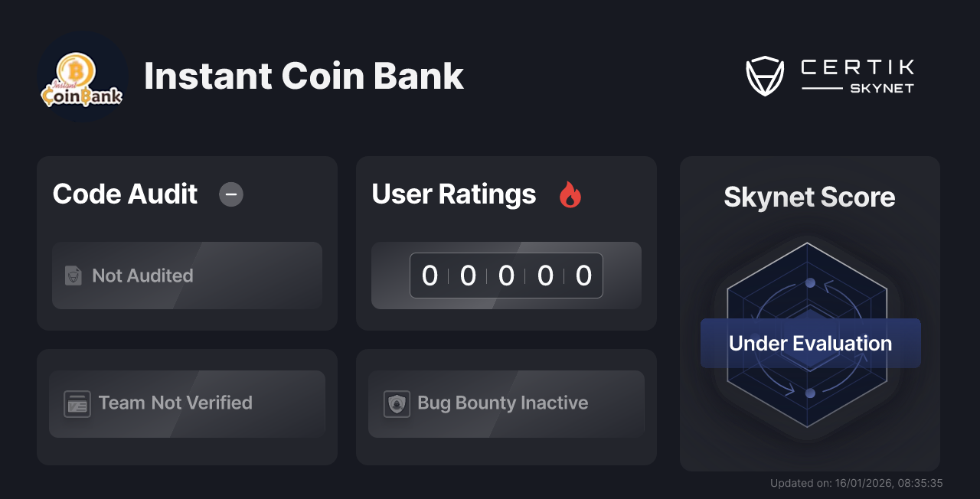Click the zero-filled ratings counter display
This screenshot has width=980, height=499.
point(506,276)
